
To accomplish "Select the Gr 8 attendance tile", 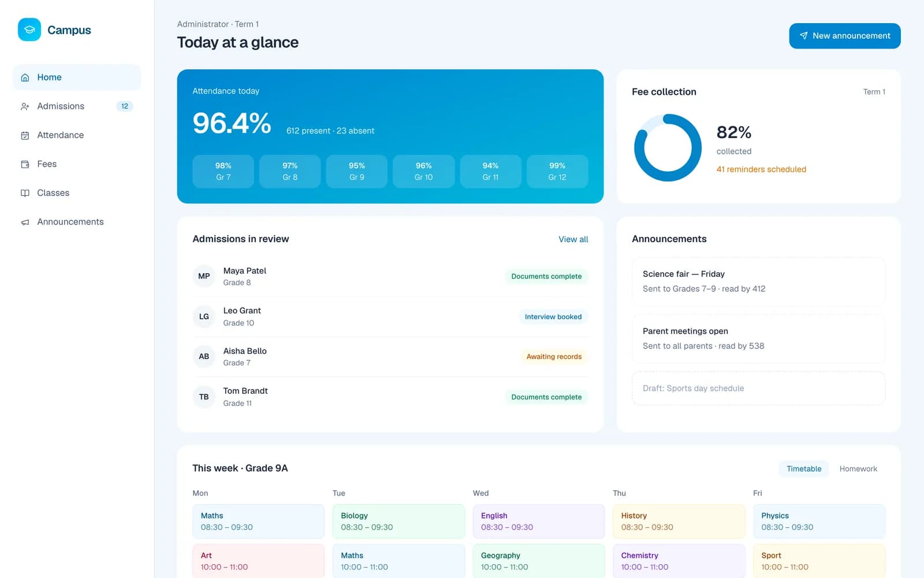I will pyautogui.click(x=290, y=171).
